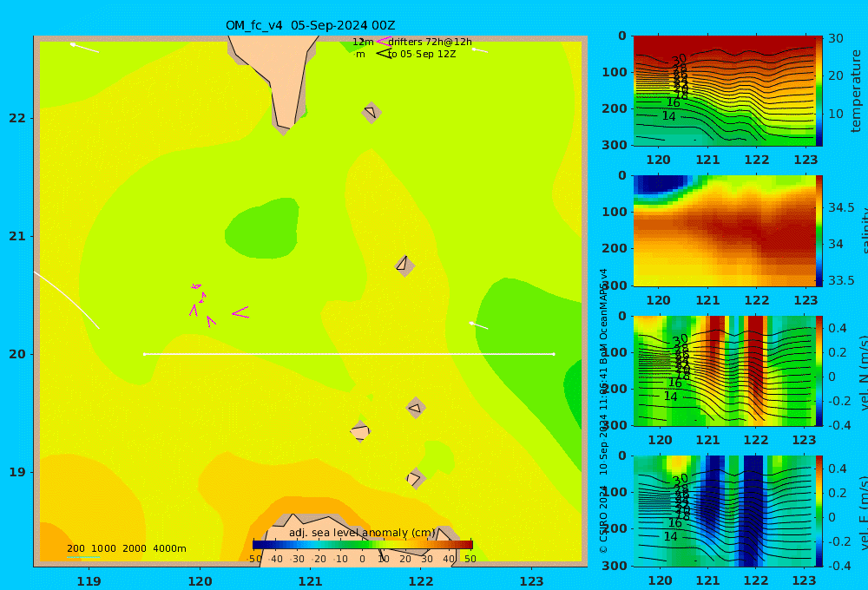Image resolution: width=868 pixels, height=590 pixels.
Task: Click the topmost magenta drifter in the cluster
Action: tap(196, 286)
